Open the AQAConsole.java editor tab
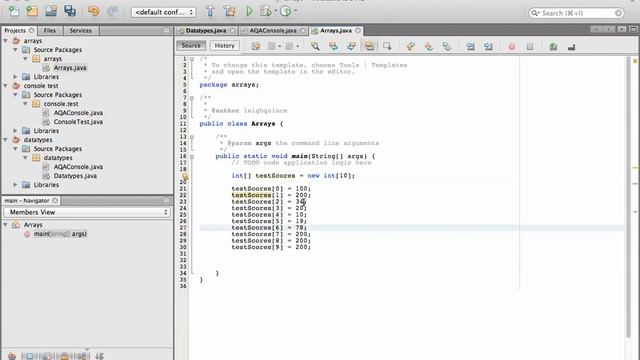The height and width of the screenshot is (360, 640). [273, 31]
